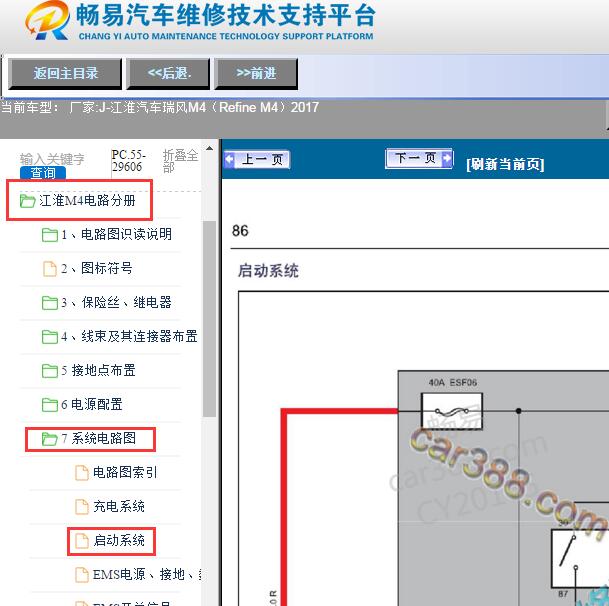Refresh via the 刷新当前页 link

pos(505,164)
